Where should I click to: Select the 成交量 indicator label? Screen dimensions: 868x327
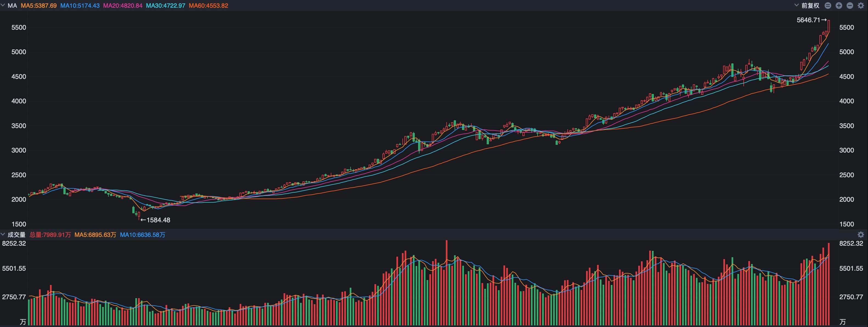16,235
